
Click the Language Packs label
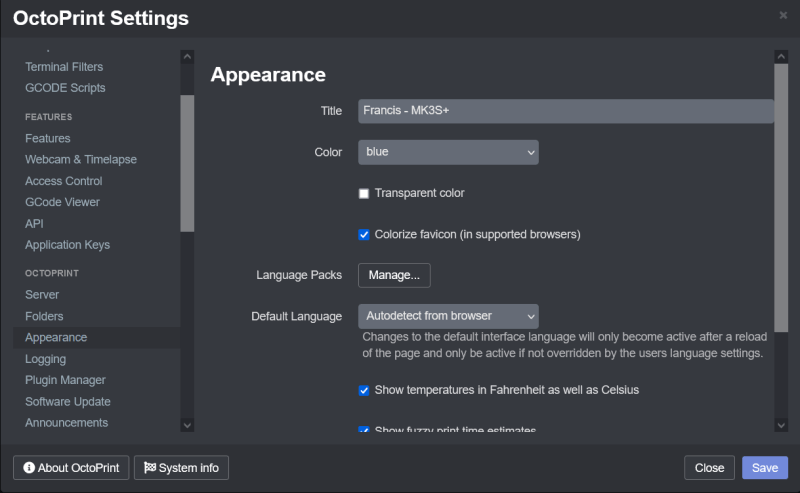(299, 275)
